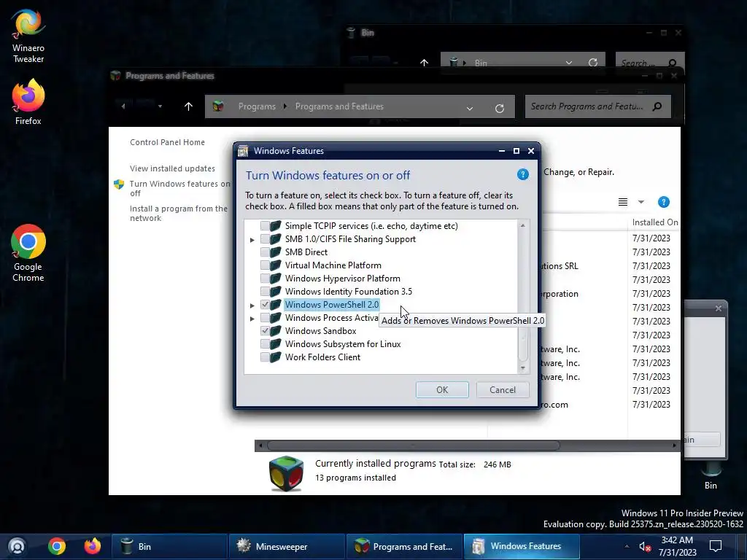Show hidden tray icons chevron
747x560 pixels.
point(627,546)
